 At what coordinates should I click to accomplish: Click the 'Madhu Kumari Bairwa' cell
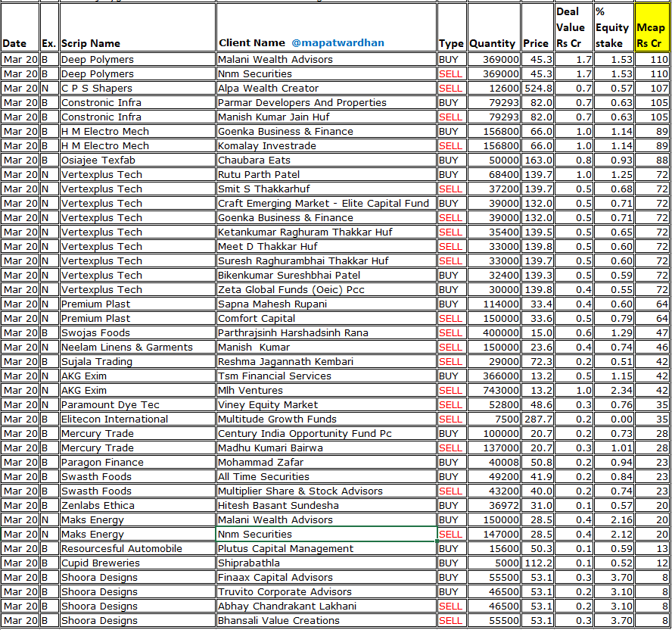click(326, 448)
